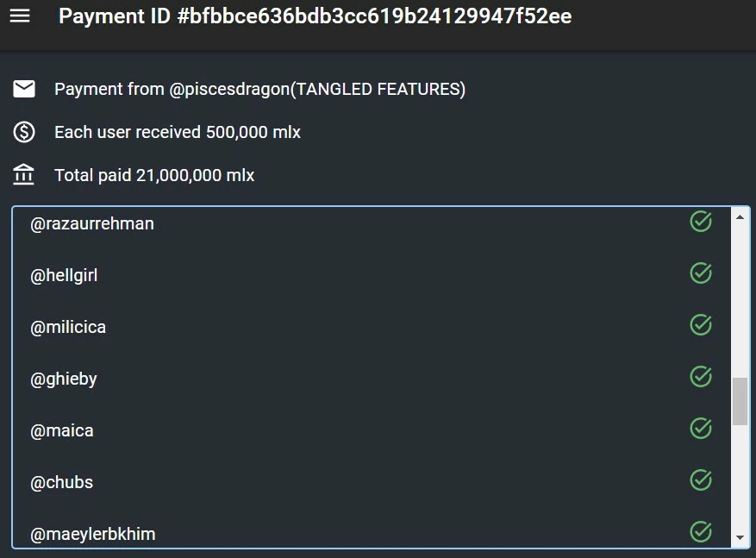
Task: Click the green check next to @milicica
Action: tap(701, 324)
